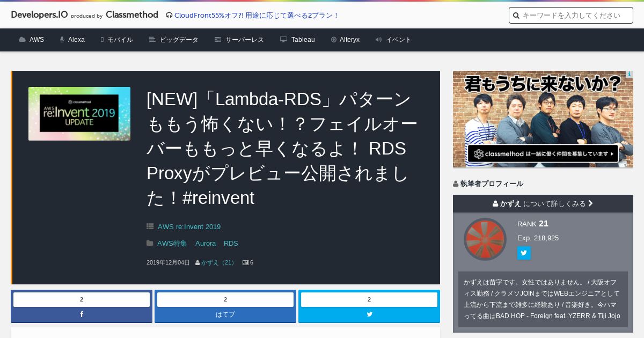Click the folder icon before AWS特集

(150, 243)
